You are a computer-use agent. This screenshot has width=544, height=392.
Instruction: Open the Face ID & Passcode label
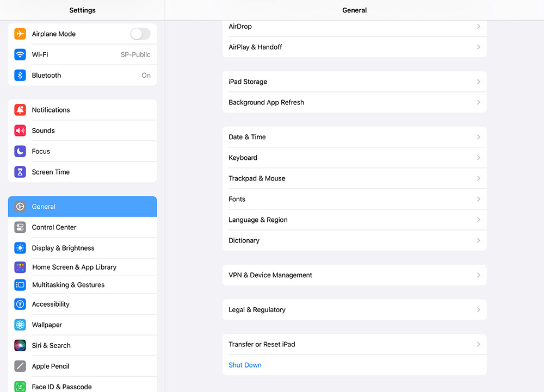click(62, 387)
